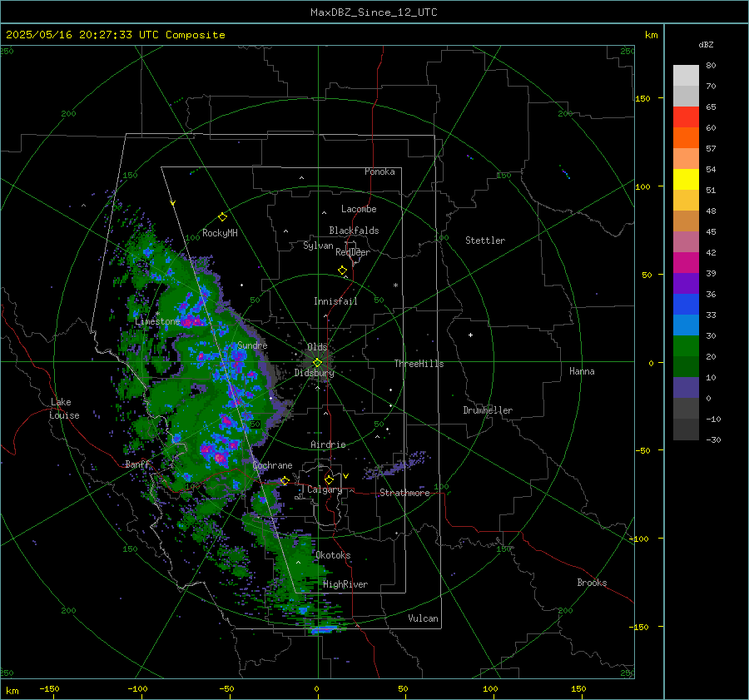Click the 100 tick on the bottom axis

[x=490, y=688]
